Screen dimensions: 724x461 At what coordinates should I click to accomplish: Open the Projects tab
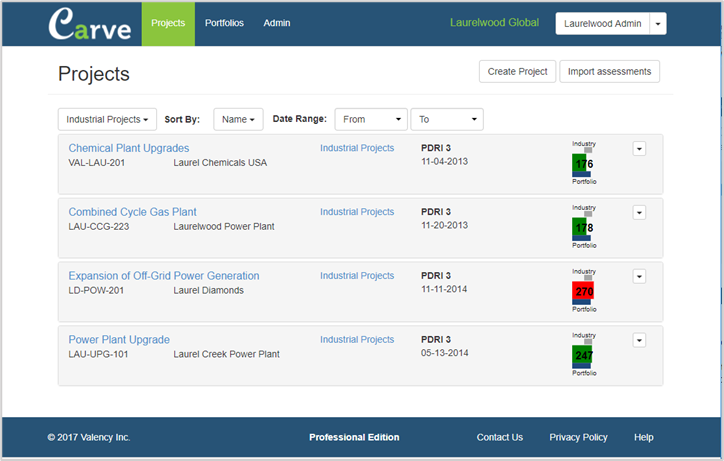[x=168, y=23]
